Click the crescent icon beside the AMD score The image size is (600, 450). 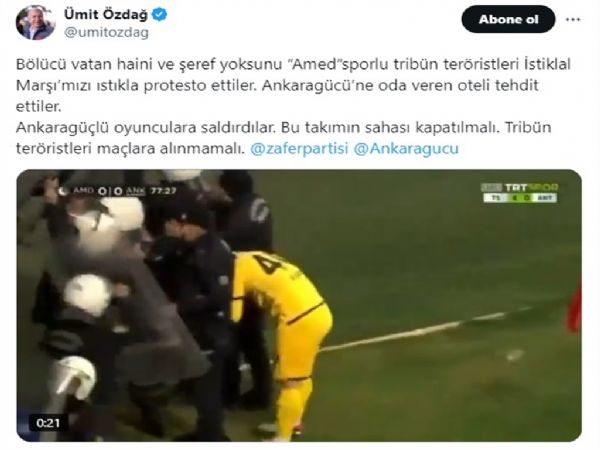point(63,190)
